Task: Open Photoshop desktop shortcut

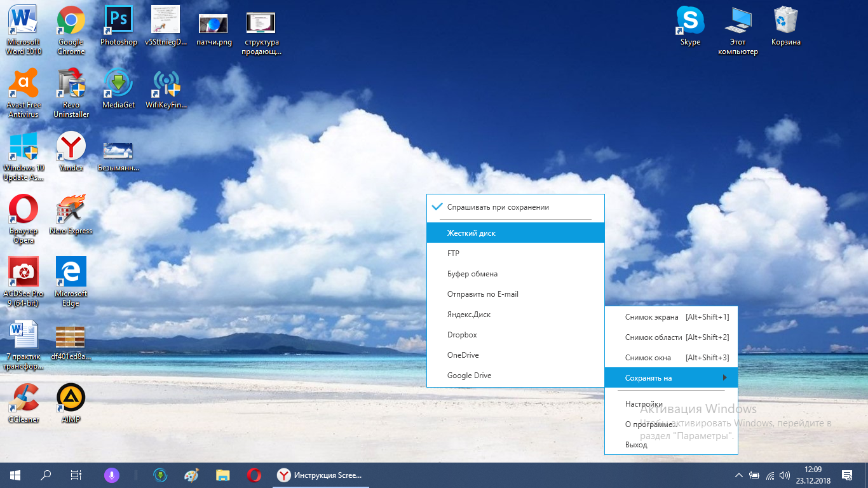Action: (x=119, y=25)
